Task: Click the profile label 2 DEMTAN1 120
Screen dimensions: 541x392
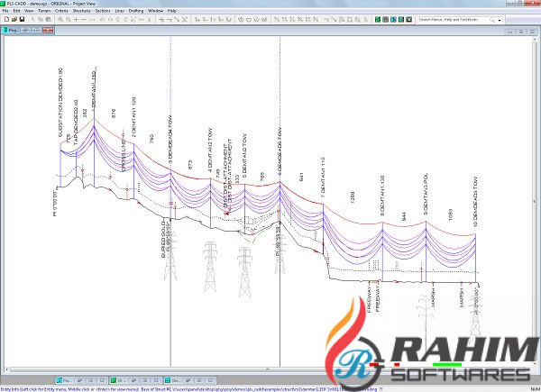Action: tap(134, 117)
